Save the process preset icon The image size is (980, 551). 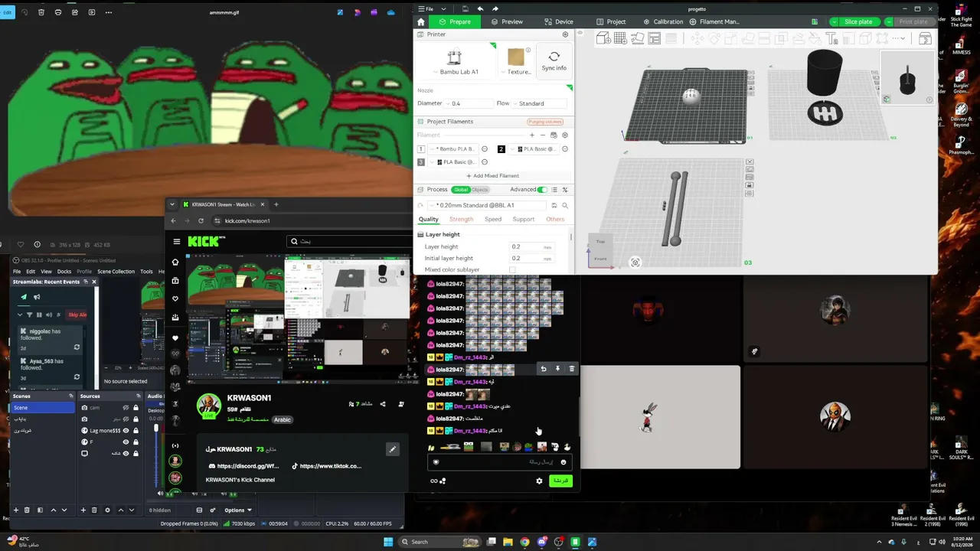(554, 205)
